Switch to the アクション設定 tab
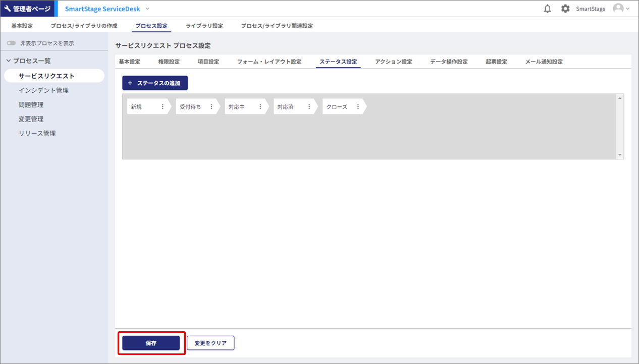 tap(393, 62)
